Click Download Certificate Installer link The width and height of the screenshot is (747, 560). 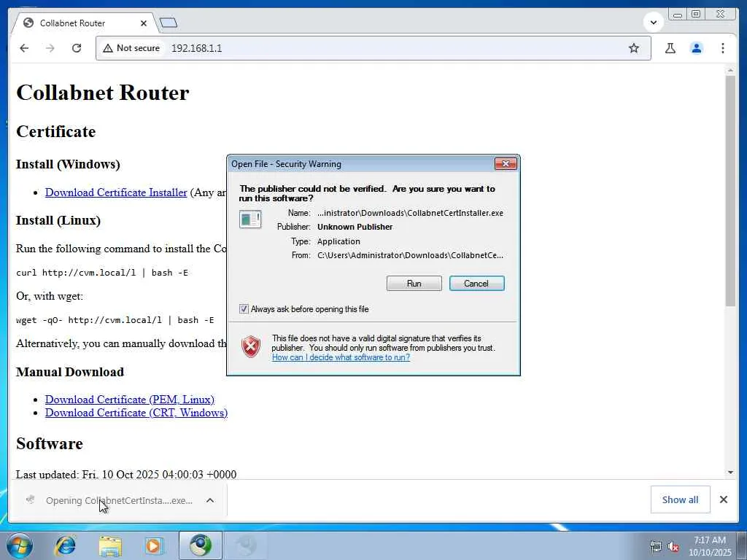click(x=116, y=192)
